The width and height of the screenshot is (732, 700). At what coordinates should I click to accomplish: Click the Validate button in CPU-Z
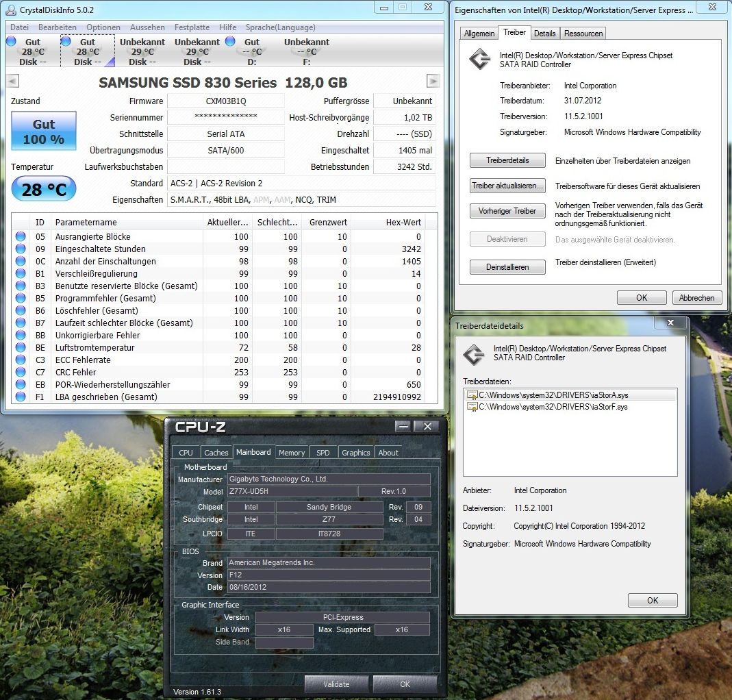[x=336, y=684]
